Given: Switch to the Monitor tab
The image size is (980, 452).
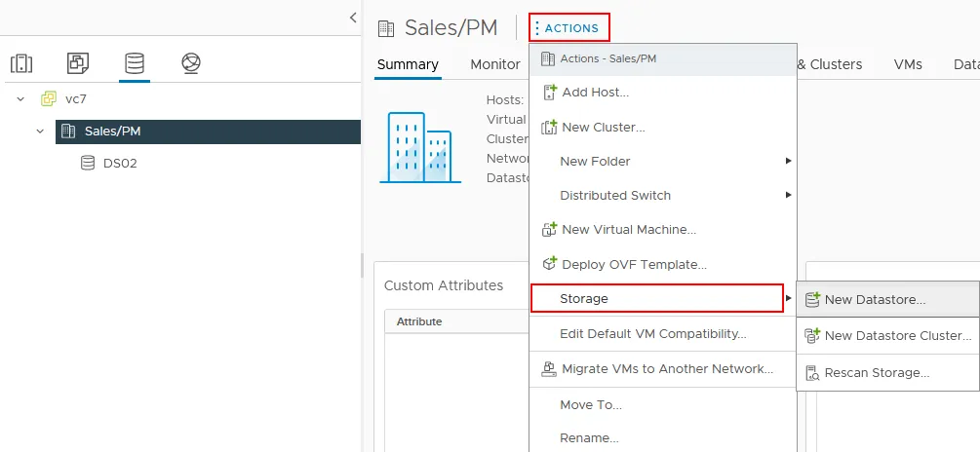Looking at the screenshot, I should (494, 64).
